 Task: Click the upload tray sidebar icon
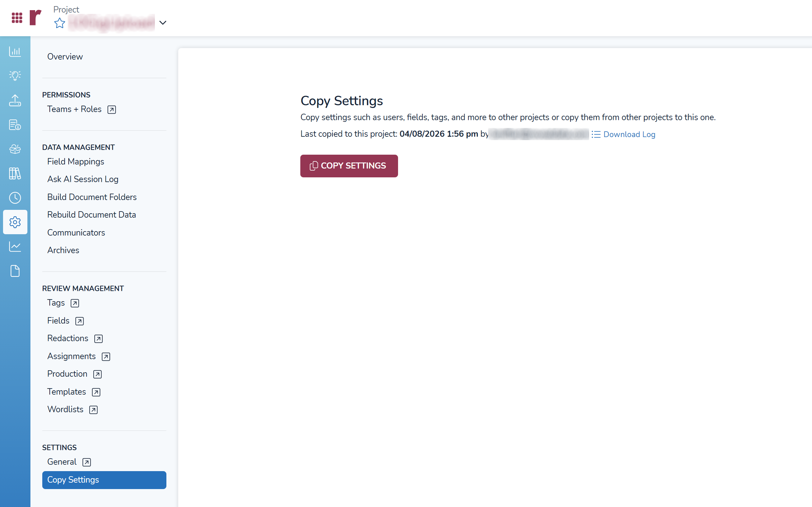click(x=15, y=101)
